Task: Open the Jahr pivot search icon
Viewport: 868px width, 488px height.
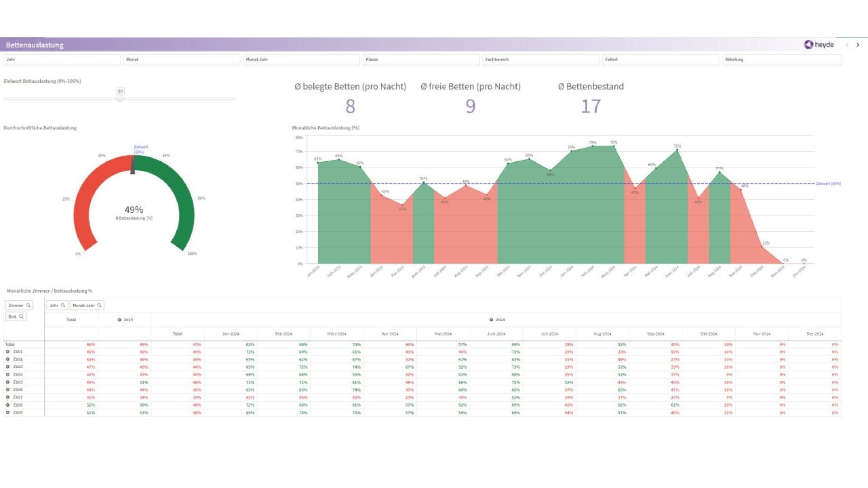Action: pos(63,305)
